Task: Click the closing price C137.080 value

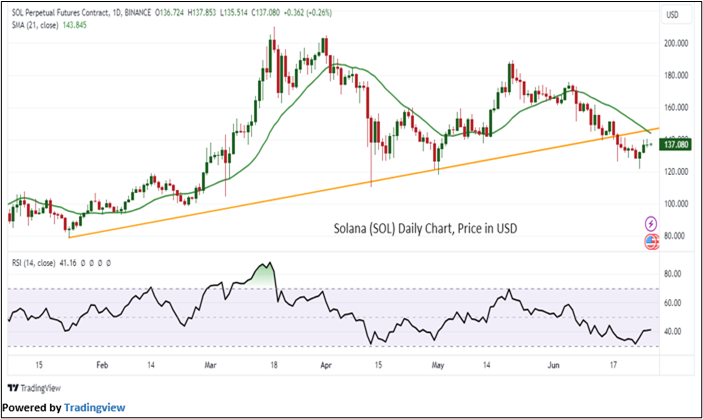Action: pos(265,13)
